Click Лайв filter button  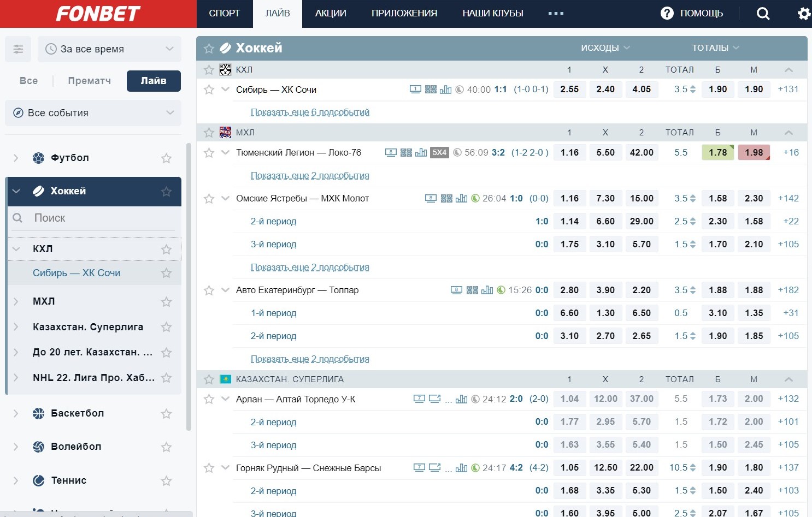point(154,81)
